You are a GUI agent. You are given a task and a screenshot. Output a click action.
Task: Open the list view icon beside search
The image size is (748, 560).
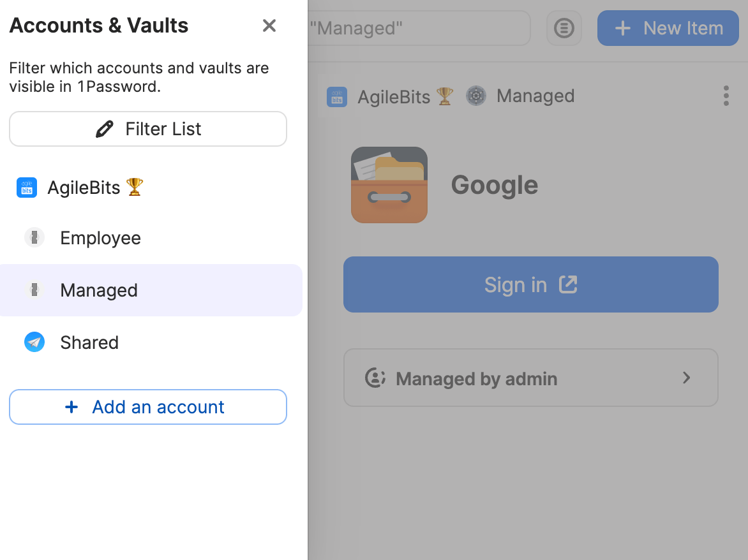point(564,28)
